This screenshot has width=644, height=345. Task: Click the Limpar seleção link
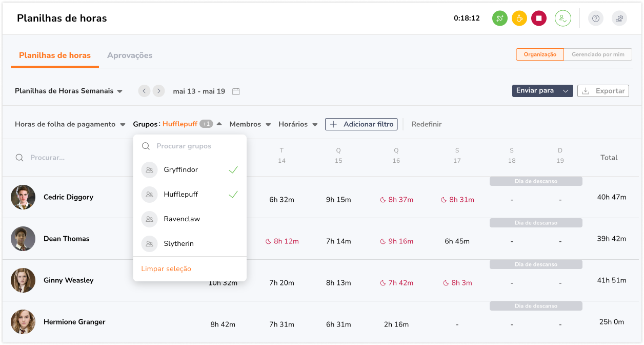166,269
